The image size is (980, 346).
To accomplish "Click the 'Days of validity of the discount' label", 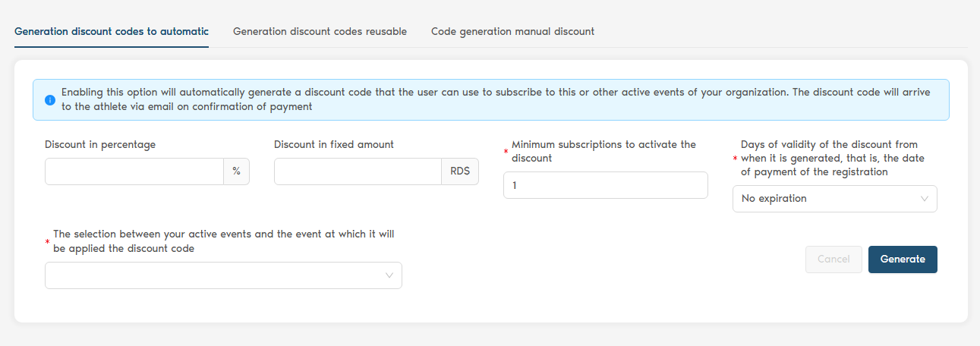I will (x=832, y=158).
